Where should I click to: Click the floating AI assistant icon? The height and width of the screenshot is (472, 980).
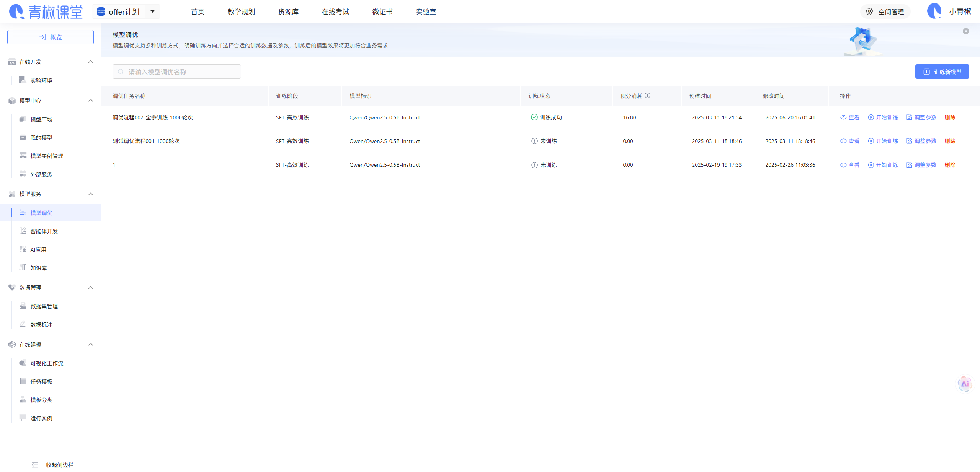[965, 384]
